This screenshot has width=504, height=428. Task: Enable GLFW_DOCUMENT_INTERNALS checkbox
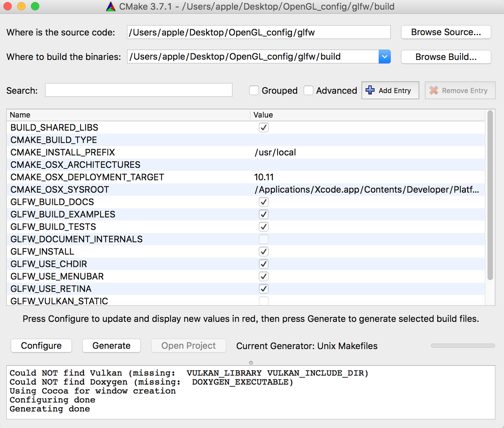tap(264, 239)
